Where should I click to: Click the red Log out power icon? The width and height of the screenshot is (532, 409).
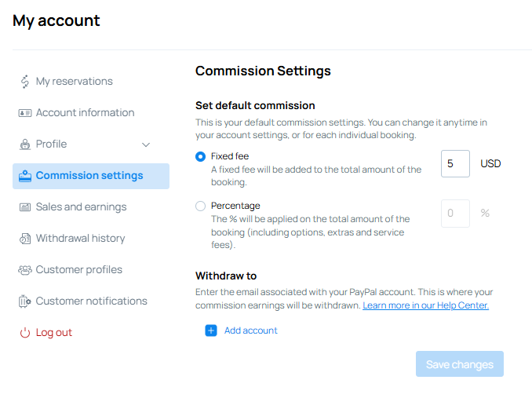coord(25,333)
